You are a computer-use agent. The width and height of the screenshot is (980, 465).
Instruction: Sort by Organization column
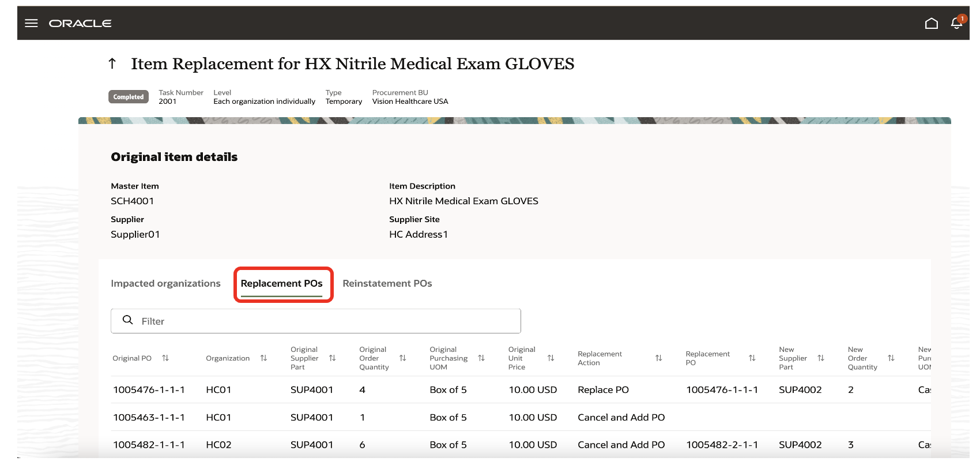pos(263,358)
